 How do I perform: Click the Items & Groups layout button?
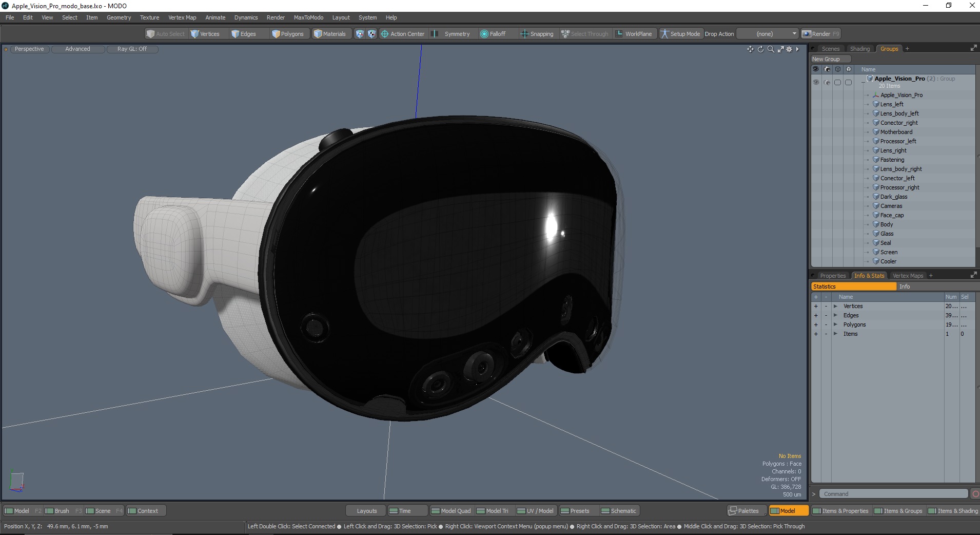point(898,511)
